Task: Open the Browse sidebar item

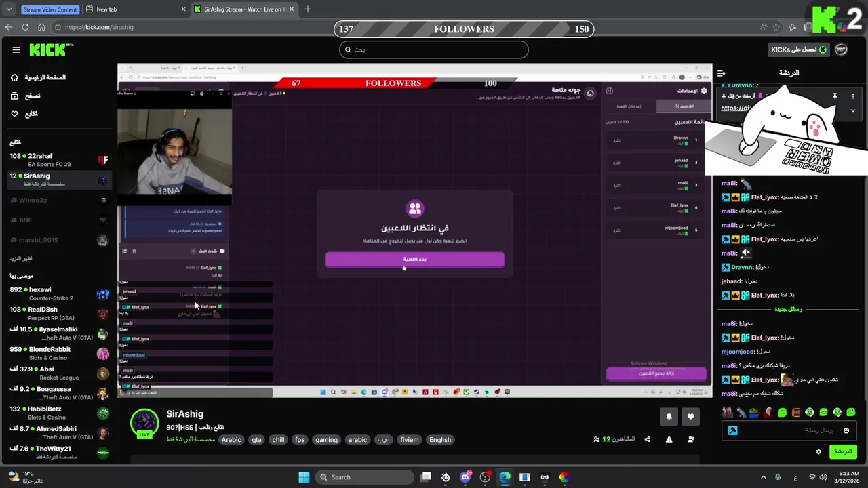Action: 26,96
